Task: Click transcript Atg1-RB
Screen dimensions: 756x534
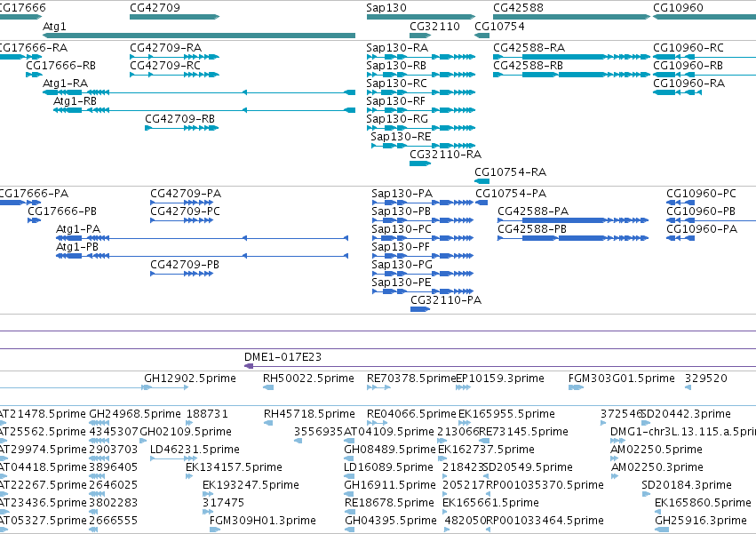Action: point(204,110)
